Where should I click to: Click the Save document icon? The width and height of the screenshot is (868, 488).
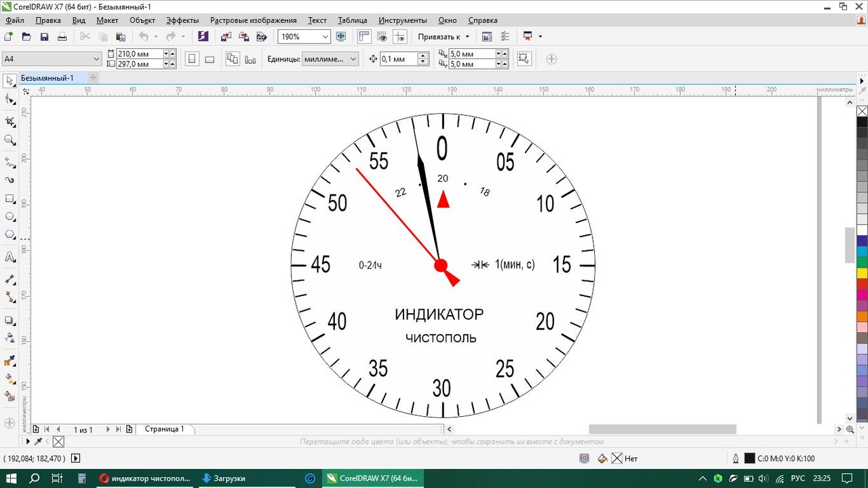tap(44, 37)
